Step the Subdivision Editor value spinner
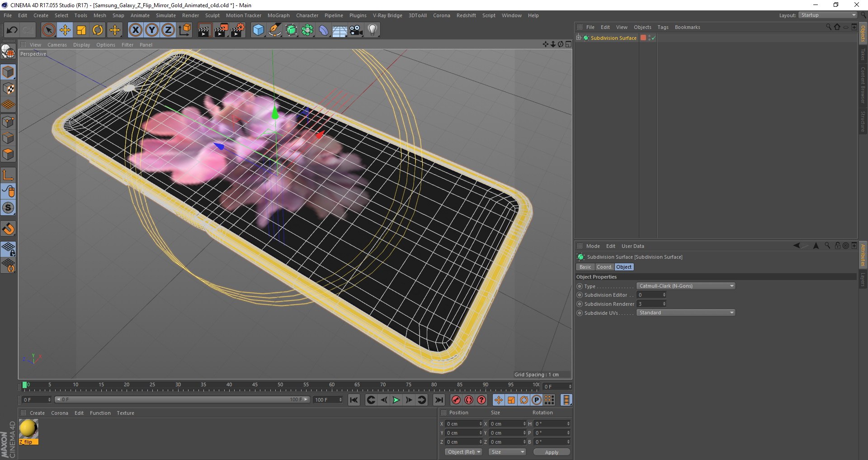 (x=664, y=295)
